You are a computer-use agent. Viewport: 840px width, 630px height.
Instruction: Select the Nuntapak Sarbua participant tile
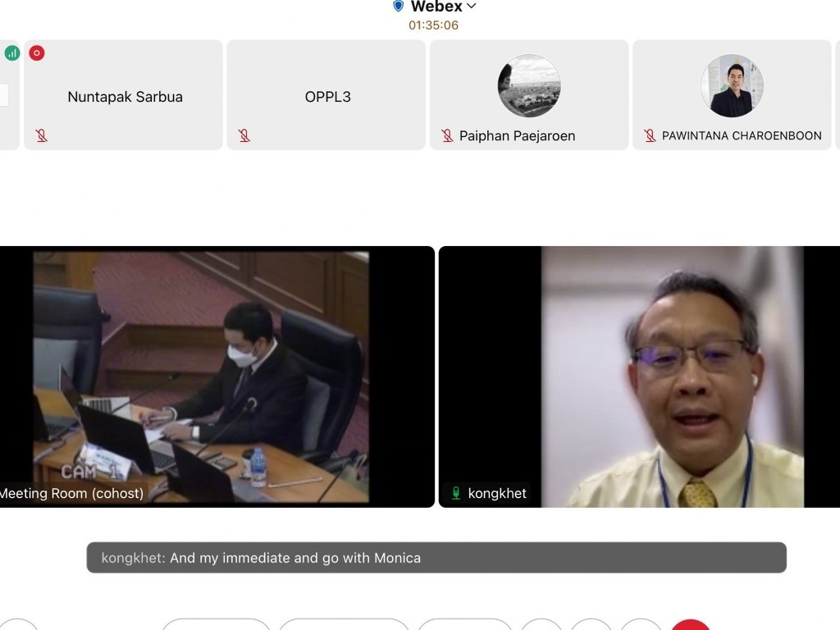[x=124, y=96]
